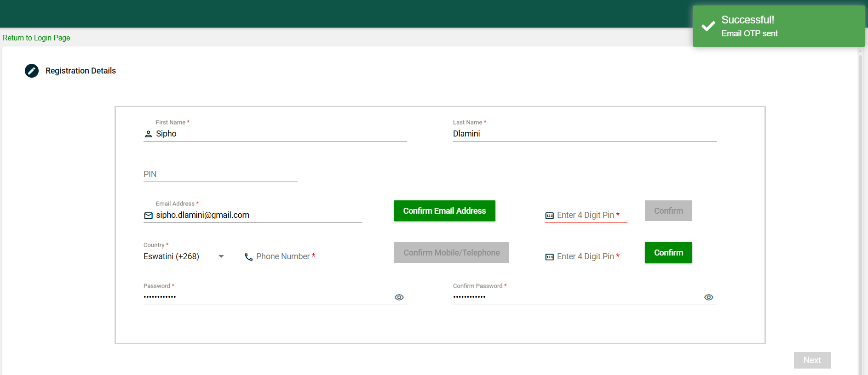868x375 pixels.
Task: Click the person icon in First Name
Action: (148, 134)
